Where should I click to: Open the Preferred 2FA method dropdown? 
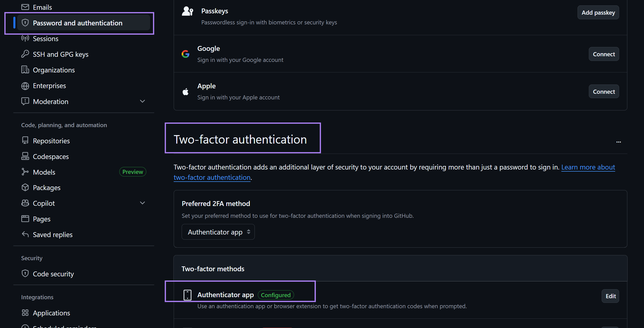pos(218,232)
